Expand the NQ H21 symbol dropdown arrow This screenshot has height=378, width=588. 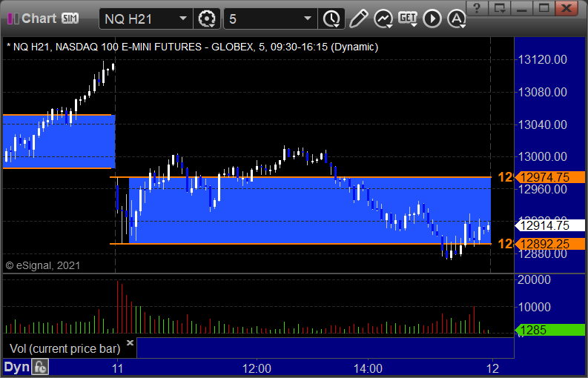click(x=183, y=19)
